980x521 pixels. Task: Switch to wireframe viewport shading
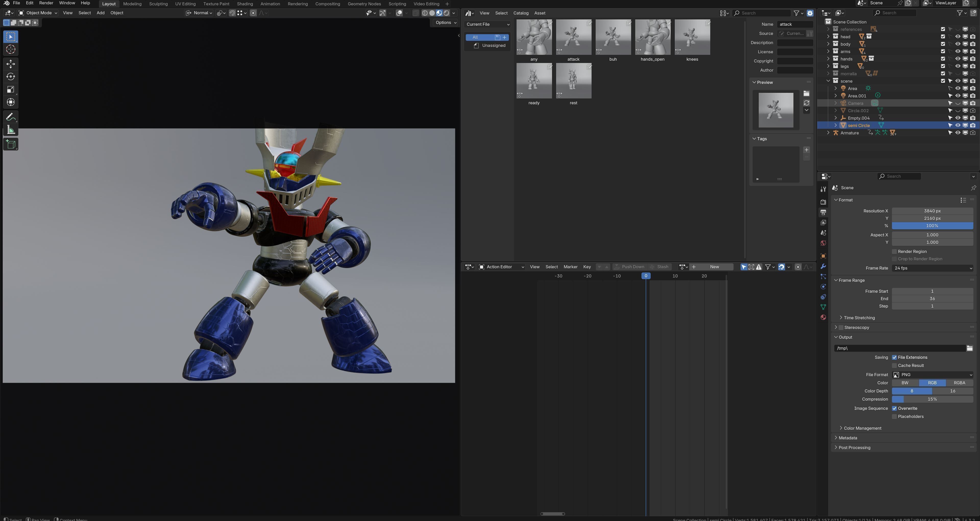425,13
